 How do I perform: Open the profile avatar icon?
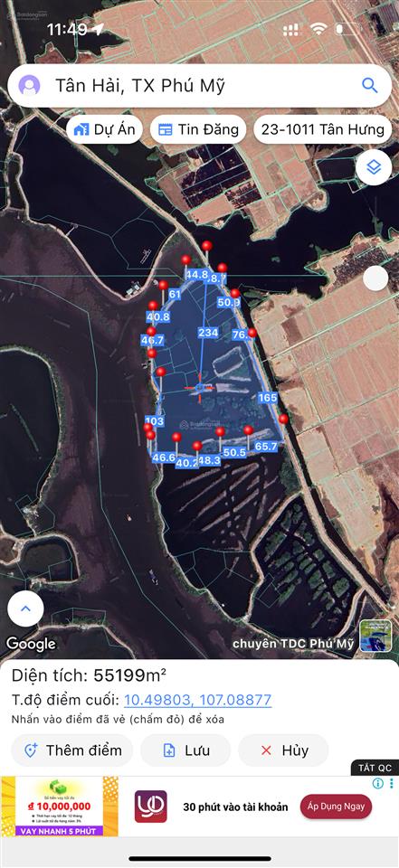click(x=29, y=86)
